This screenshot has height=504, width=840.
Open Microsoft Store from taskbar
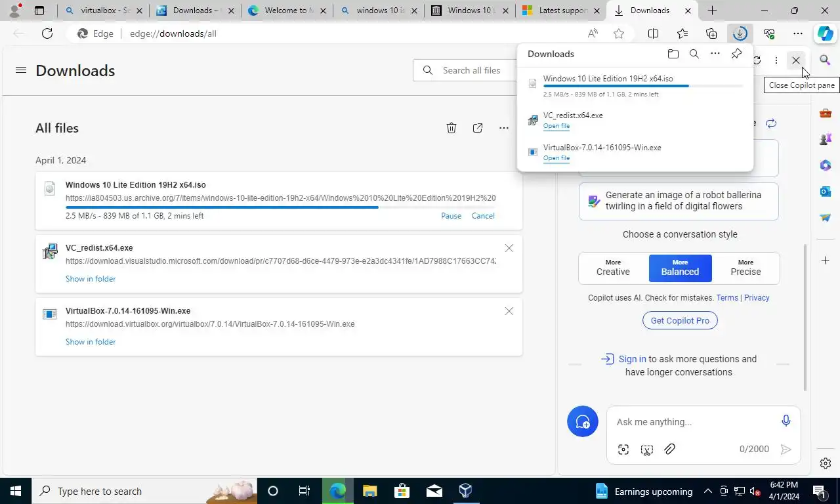tap(402, 491)
